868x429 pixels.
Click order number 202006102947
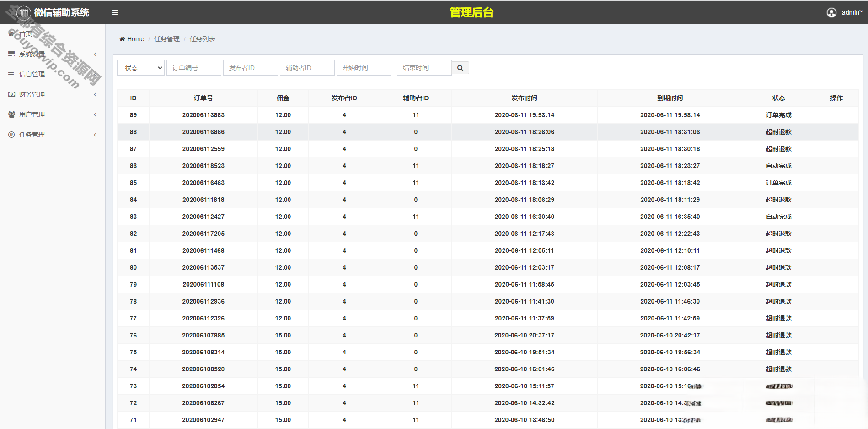coord(204,420)
